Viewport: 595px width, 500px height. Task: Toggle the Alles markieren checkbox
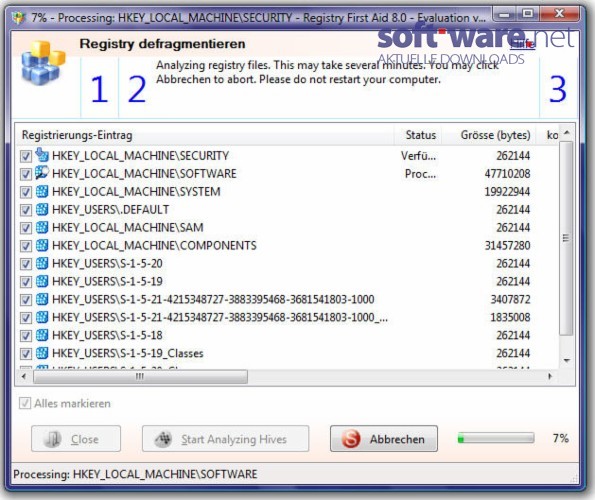25,403
